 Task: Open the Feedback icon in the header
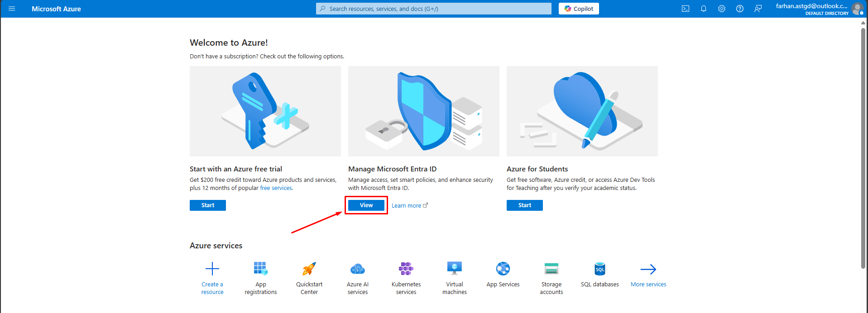[x=758, y=9]
